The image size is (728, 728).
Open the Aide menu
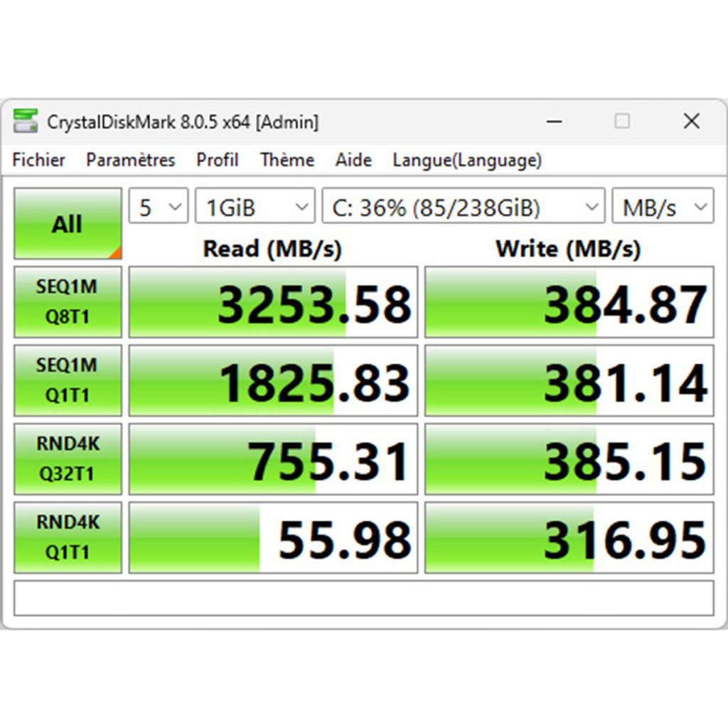[x=353, y=160]
